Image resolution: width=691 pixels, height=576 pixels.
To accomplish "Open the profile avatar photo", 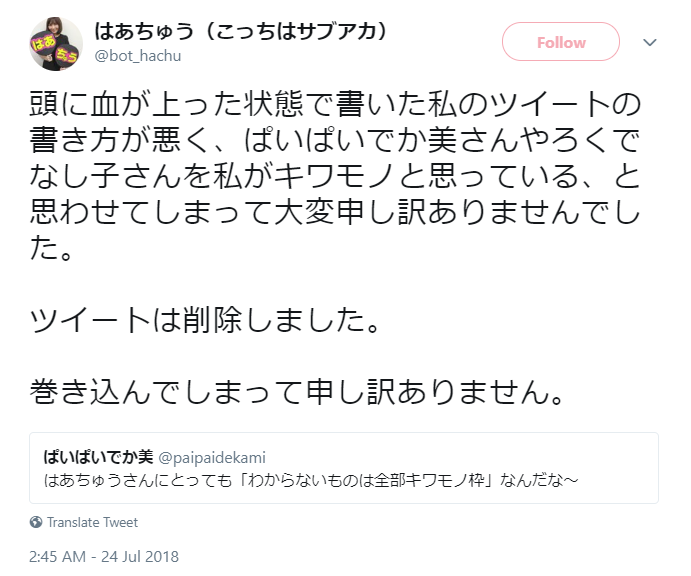I will click(x=56, y=44).
